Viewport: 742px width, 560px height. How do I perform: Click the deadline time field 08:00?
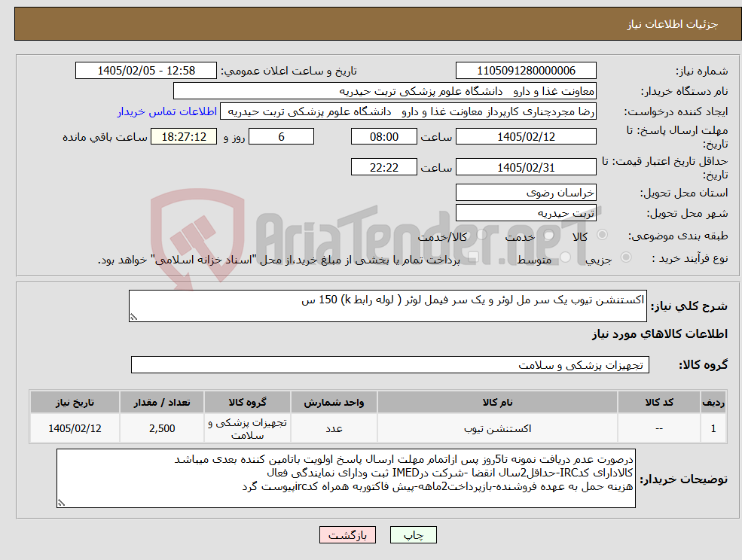click(x=383, y=137)
